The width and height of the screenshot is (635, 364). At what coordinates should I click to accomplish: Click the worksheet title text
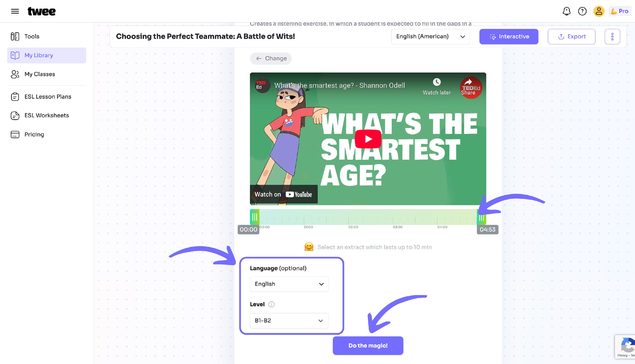pyautogui.click(x=205, y=37)
